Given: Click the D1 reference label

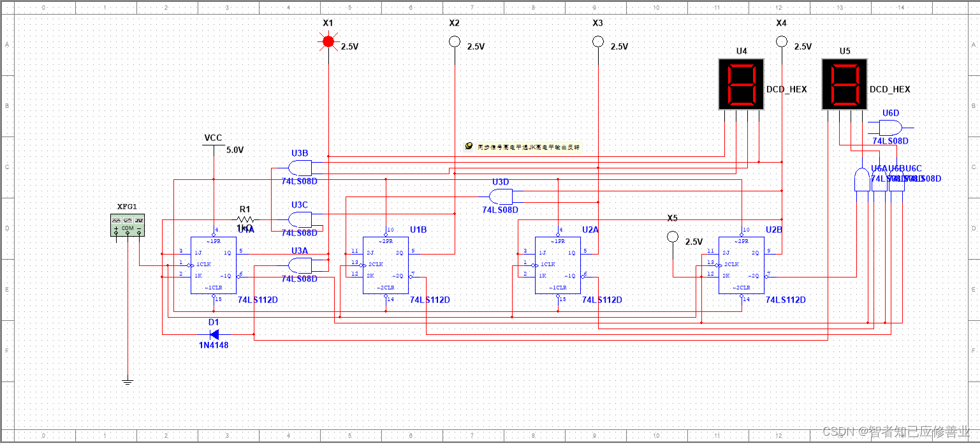Looking at the screenshot, I should tap(213, 322).
